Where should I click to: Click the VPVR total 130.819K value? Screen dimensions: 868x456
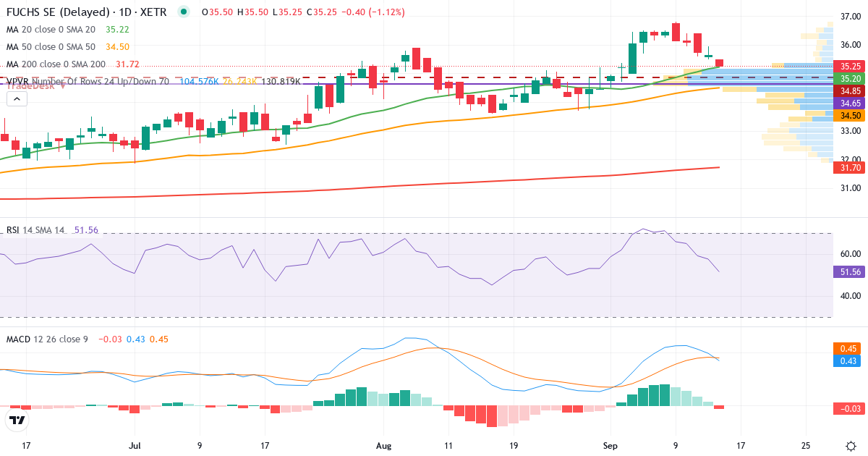(281, 82)
